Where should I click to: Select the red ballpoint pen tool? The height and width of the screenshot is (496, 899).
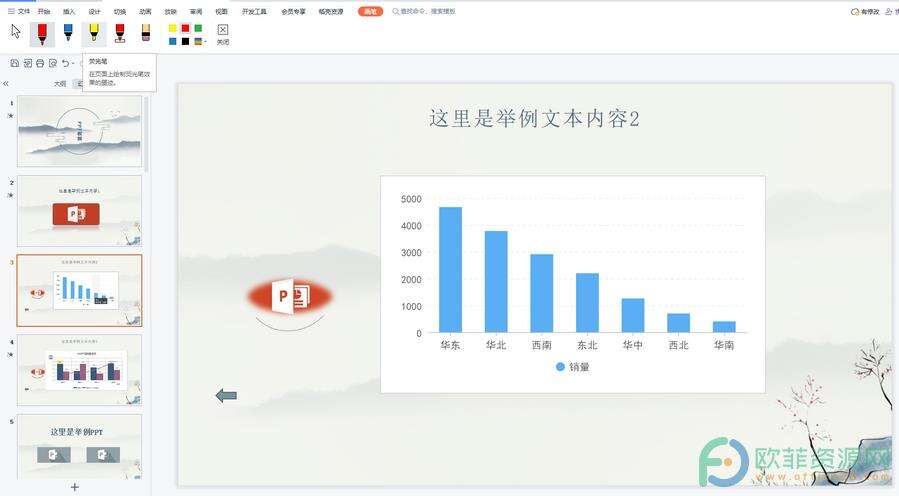[42, 34]
